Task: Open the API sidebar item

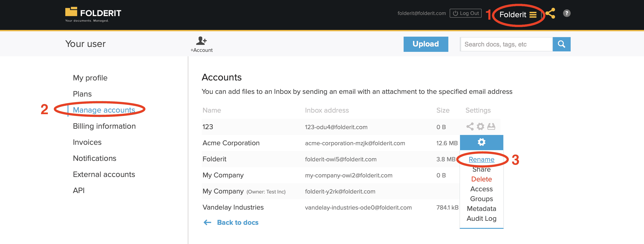Action: [x=78, y=190]
